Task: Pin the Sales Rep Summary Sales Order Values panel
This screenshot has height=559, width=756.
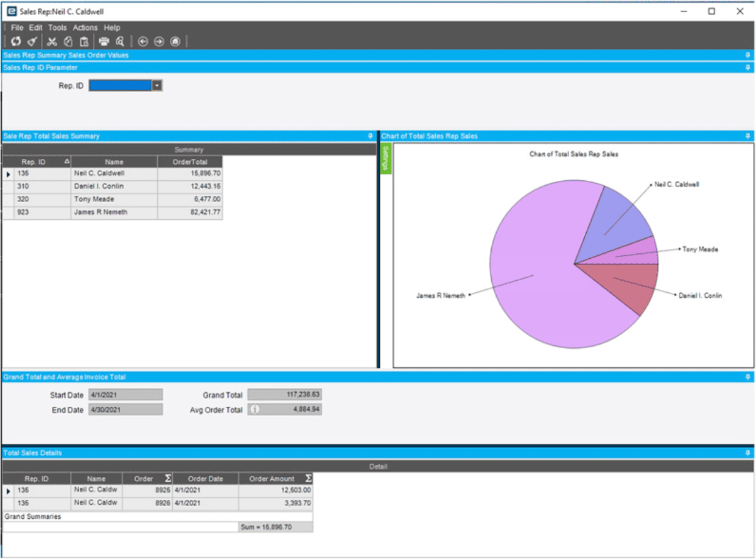Action: pos(747,55)
